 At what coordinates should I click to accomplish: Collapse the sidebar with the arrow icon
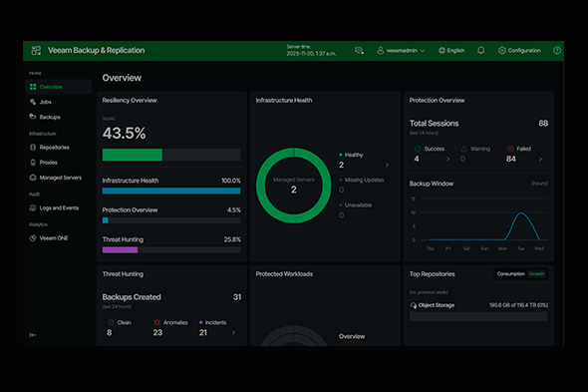(33, 335)
